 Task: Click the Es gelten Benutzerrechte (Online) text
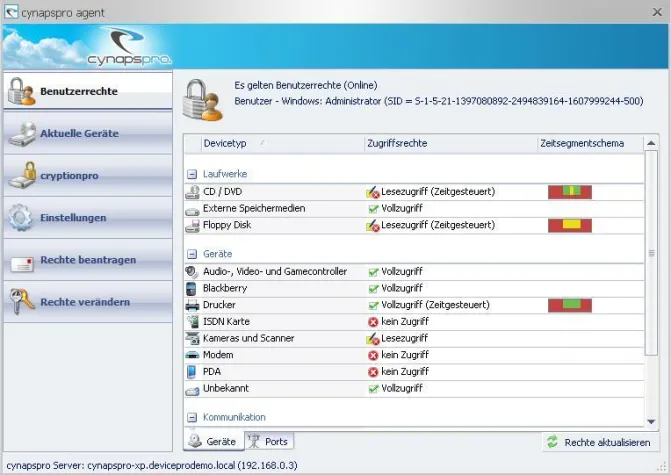tap(306, 86)
